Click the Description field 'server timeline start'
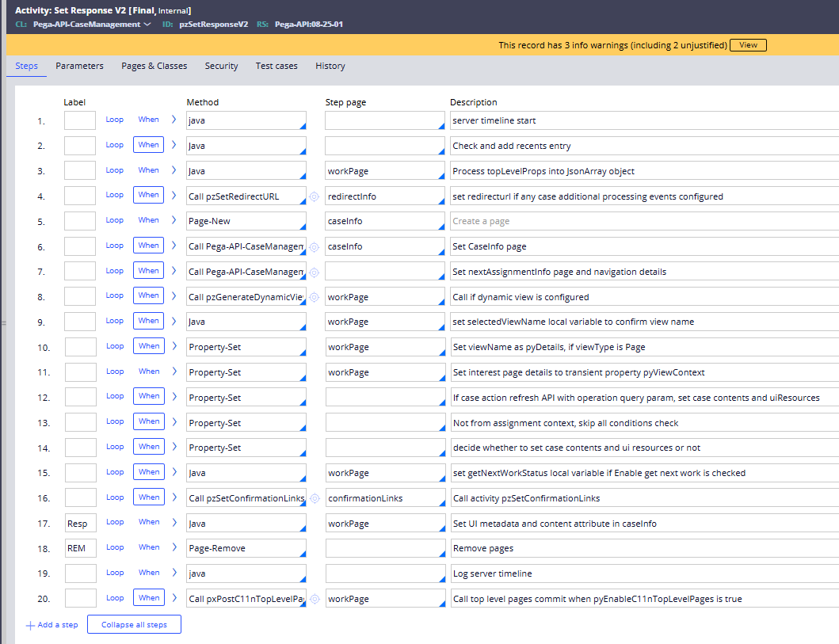This screenshot has height=644, width=839. [644, 120]
